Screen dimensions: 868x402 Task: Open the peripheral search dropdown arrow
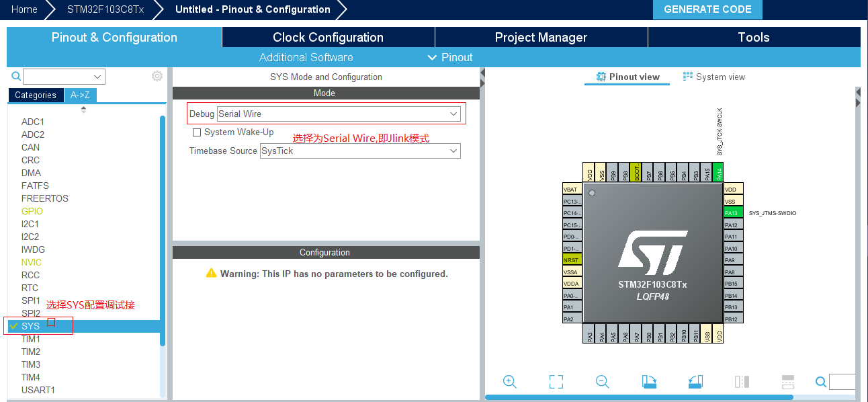tap(99, 77)
